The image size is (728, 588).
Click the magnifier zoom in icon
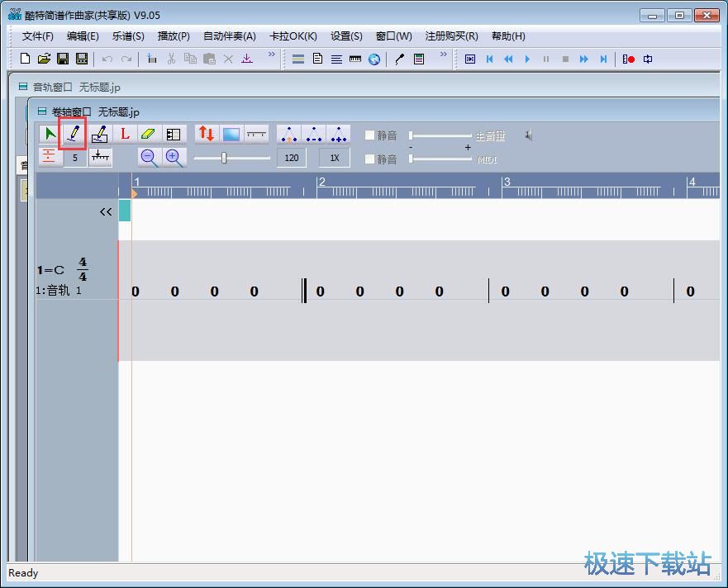coord(174,158)
